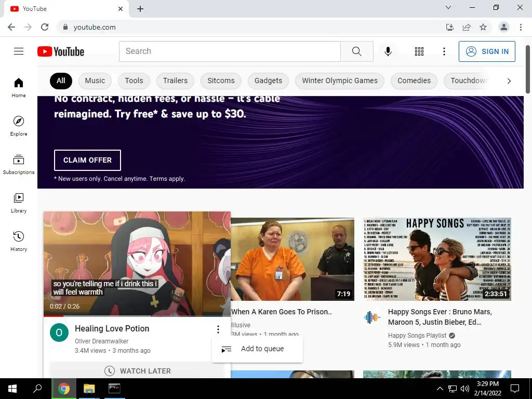Select the Trailers filter chip

(175, 81)
